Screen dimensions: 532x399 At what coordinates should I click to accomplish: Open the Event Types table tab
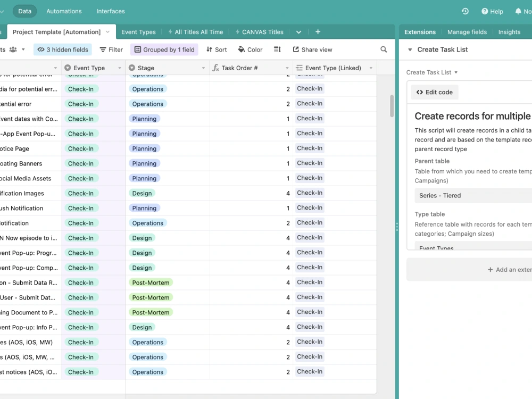pyautogui.click(x=138, y=32)
